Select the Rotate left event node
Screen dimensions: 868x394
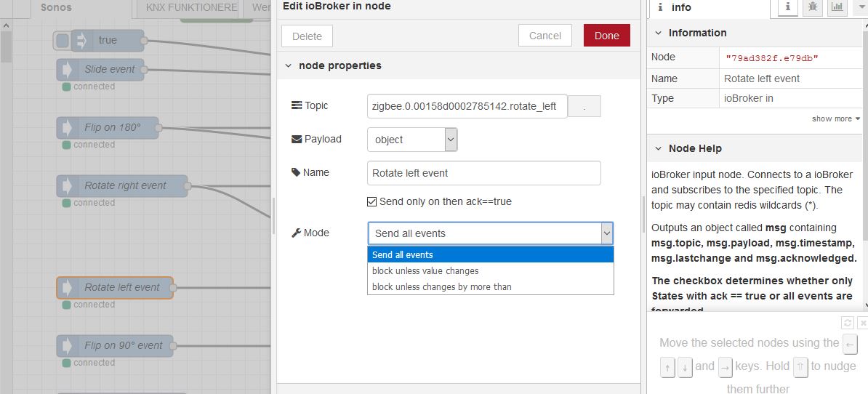point(115,288)
